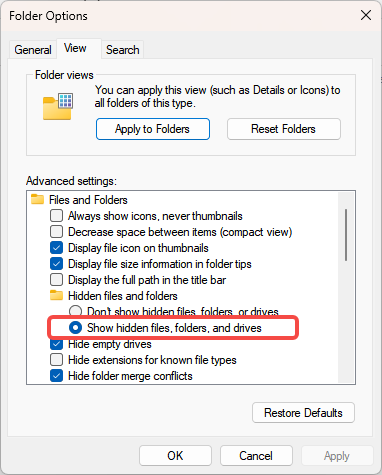Enable Display the full path in title bar
382x475 pixels.
coord(56,280)
